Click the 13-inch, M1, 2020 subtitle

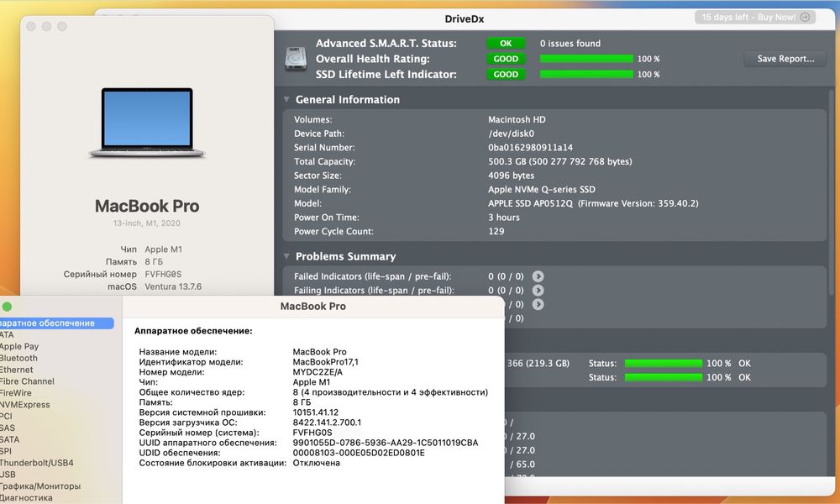[147, 223]
